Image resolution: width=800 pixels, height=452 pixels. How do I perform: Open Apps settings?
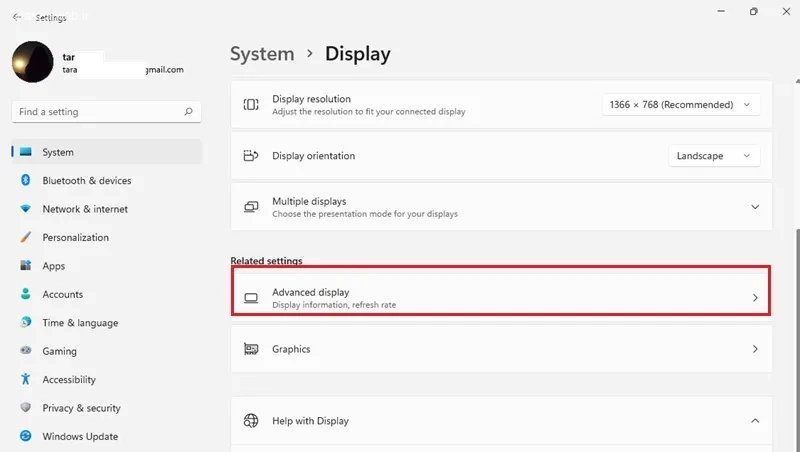coord(107,266)
